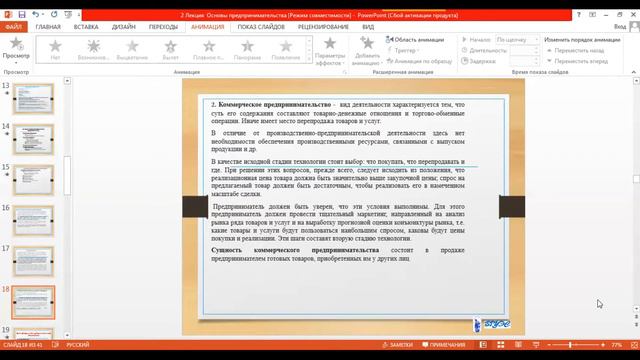Image resolution: width=640 pixels, height=360 pixels.
Task: Open the Триггер dropdown
Action: [x=403, y=50]
